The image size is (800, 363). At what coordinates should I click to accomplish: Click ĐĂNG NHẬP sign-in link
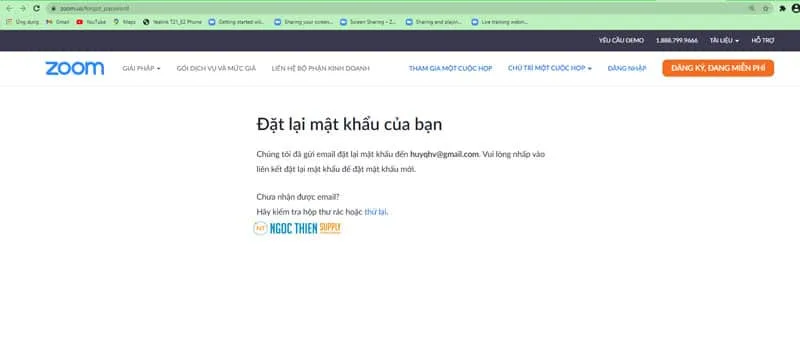tap(627, 68)
